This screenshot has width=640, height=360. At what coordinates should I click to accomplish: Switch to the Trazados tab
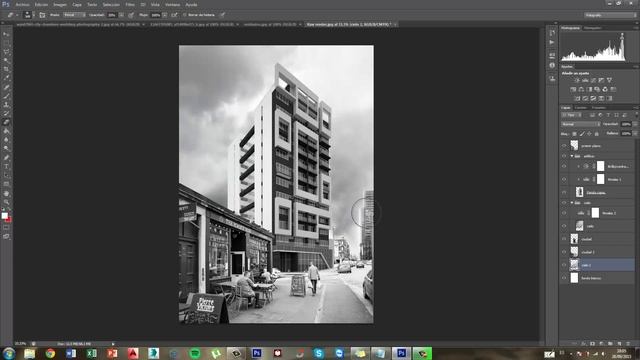599,108
